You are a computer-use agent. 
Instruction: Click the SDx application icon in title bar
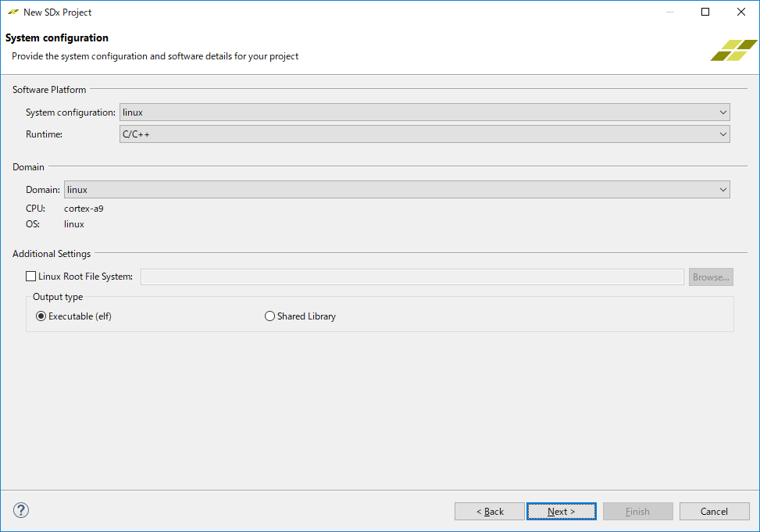[x=12, y=12]
